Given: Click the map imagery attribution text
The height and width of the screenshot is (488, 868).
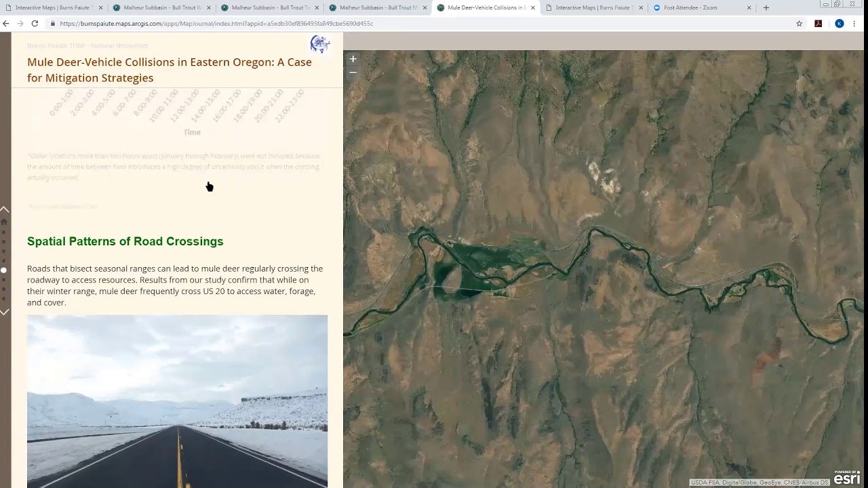Looking at the screenshot, I should click(759, 483).
